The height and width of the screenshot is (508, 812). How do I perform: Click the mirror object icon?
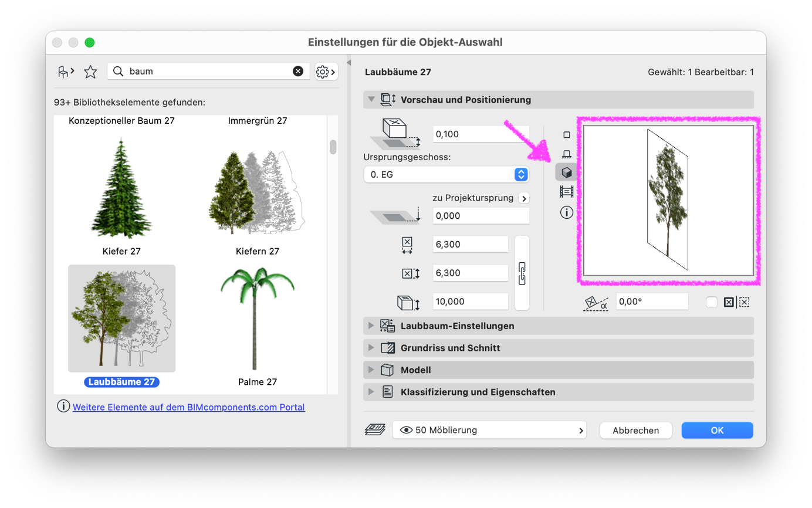coord(736,302)
